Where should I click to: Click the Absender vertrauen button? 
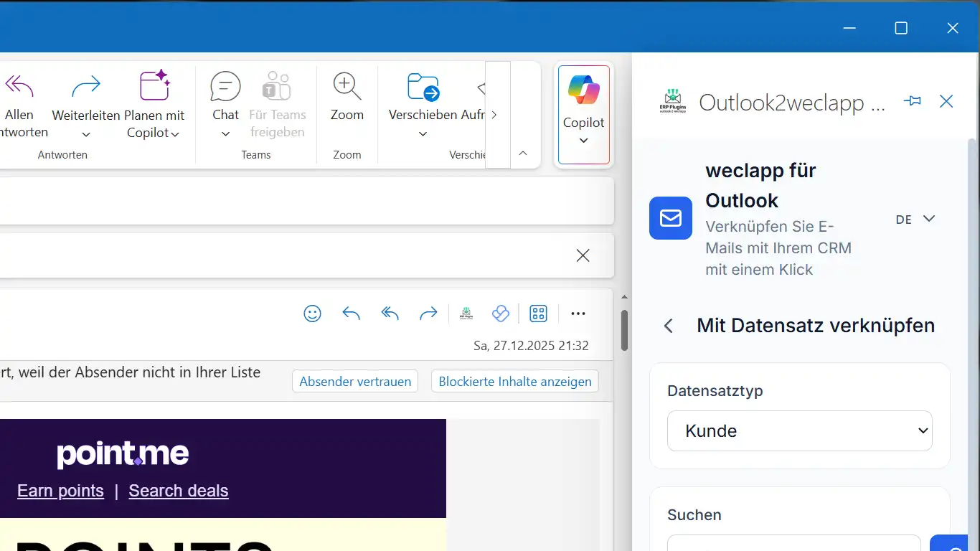354,381
